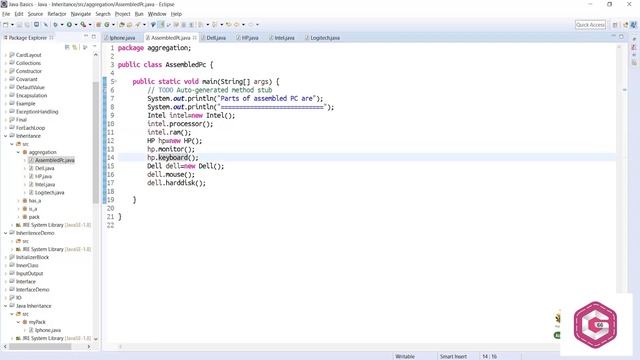Open the Refactor menu

[x=57, y=14]
